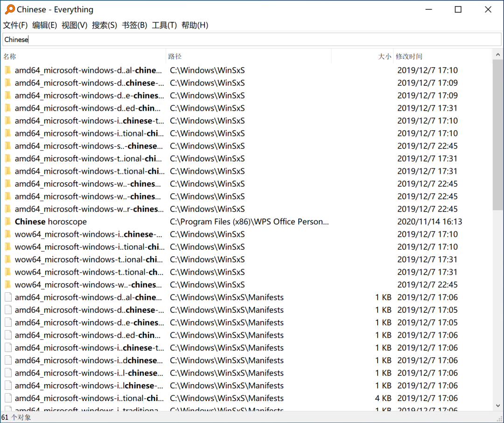This screenshot has width=504, height=423.
Task: Click folder icon of amd64 t..ional-chi folder row
Action: click(x=8, y=159)
